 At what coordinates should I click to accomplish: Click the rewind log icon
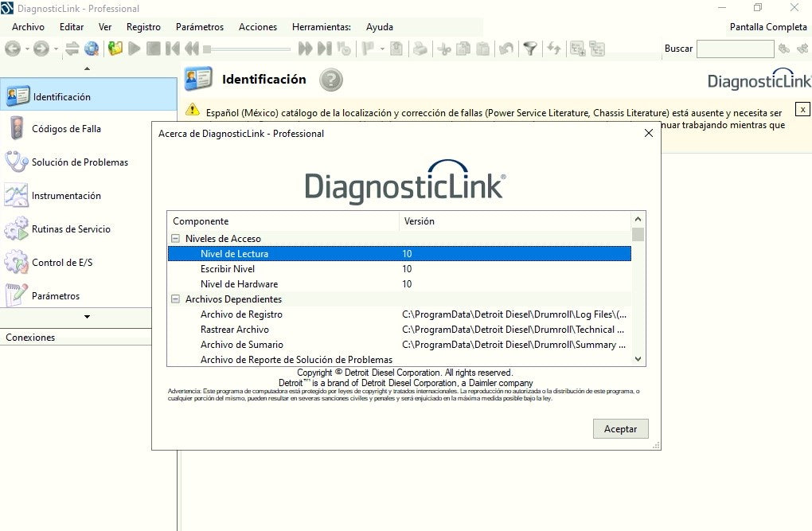192,49
